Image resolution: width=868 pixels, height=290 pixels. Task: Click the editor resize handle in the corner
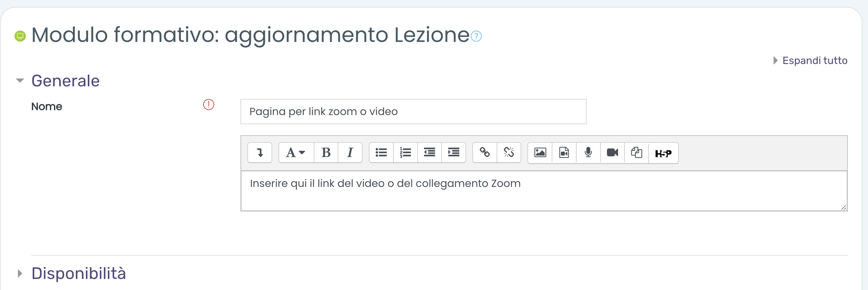[843, 207]
